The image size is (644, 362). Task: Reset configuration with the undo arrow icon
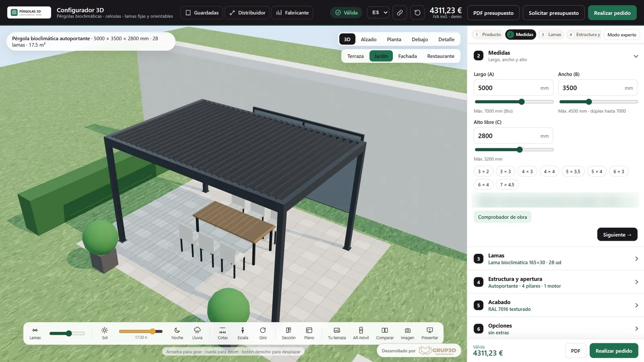417,12
